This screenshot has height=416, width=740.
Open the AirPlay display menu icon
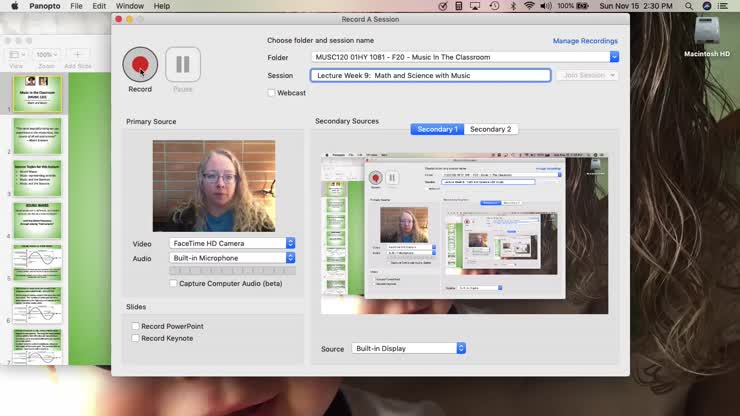[475, 6]
